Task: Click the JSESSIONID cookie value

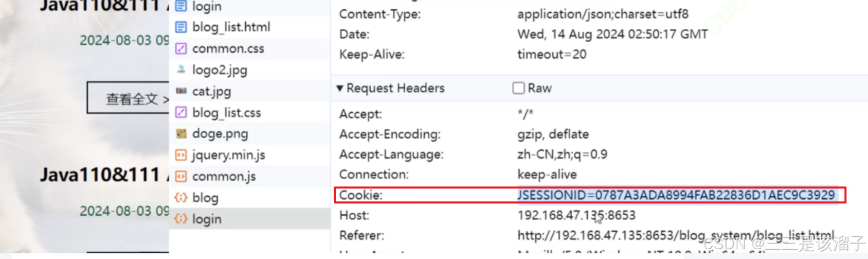Action: (676, 195)
